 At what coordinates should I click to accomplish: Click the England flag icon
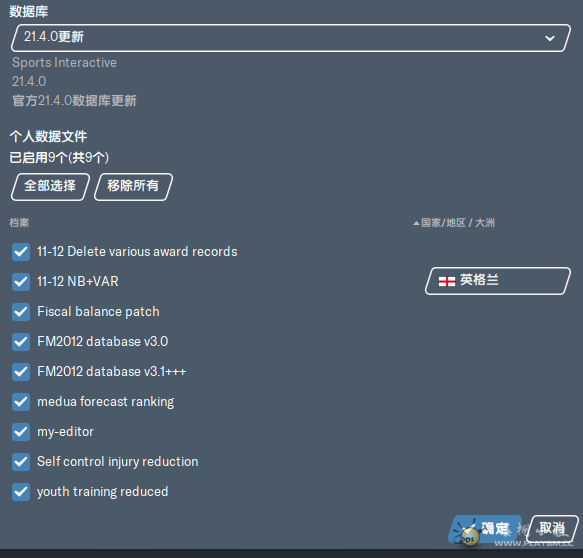tap(447, 281)
